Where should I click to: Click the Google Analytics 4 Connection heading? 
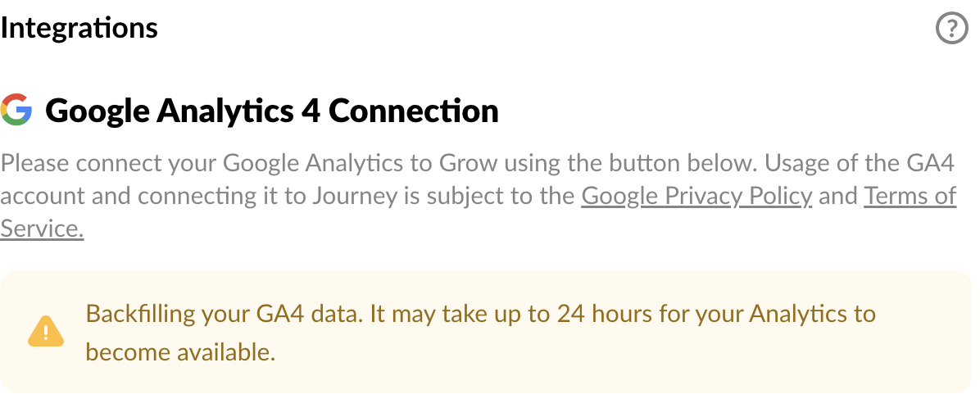tap(271, 111)
